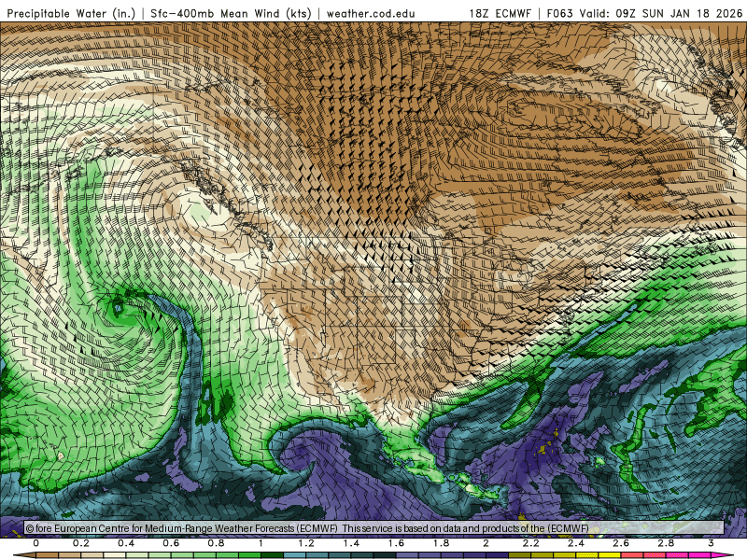747x560 pixels.
Task: Click the 'F063' forecast hour text
Action: 559,13
